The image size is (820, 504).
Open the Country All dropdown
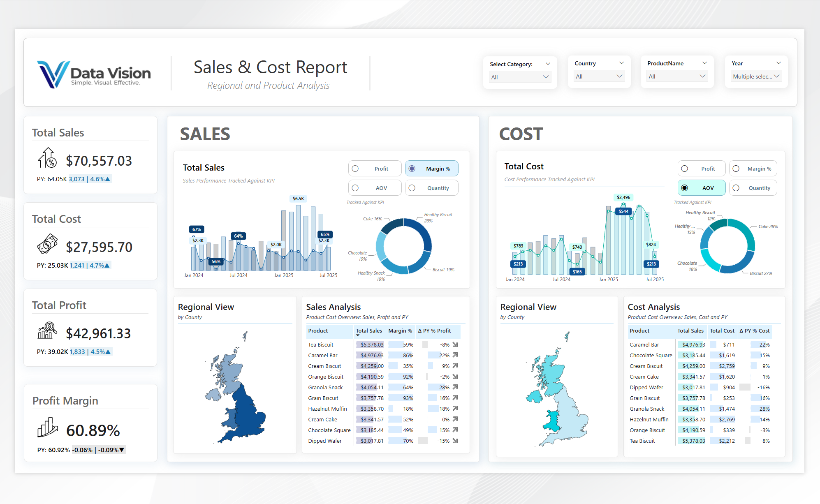click(599, 76)
